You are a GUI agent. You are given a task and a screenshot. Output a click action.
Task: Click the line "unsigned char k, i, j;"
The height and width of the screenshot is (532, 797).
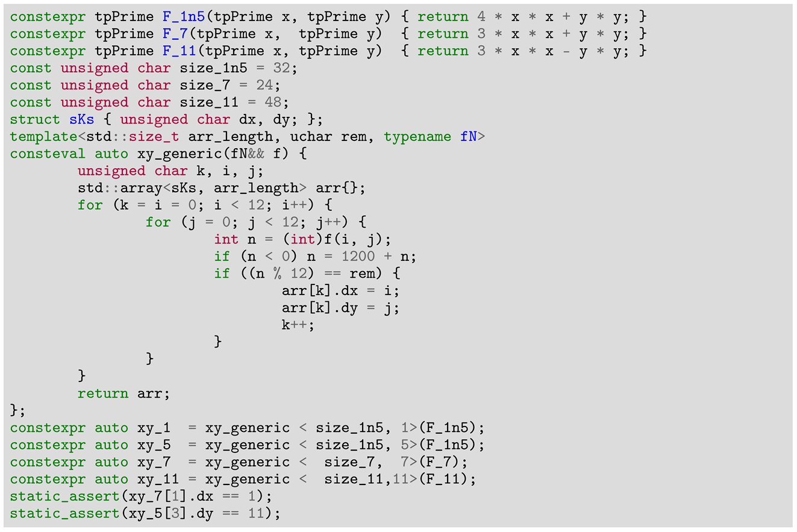tap(171, 171)
